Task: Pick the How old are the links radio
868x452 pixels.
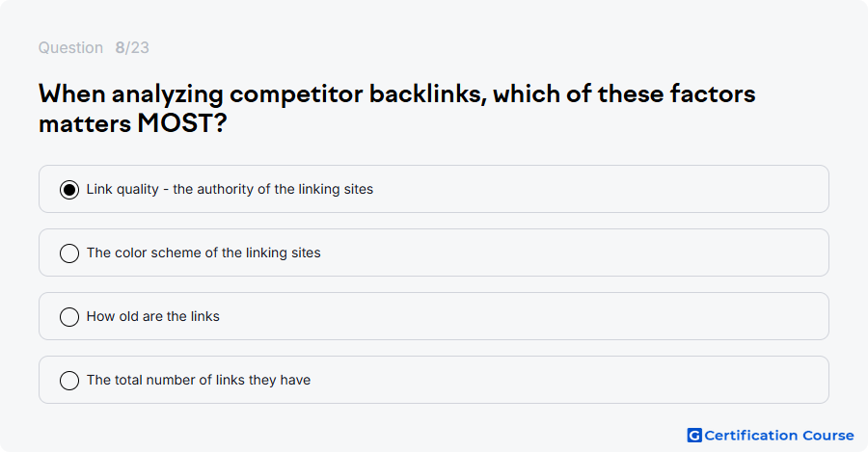Action: tap(69, 317)
